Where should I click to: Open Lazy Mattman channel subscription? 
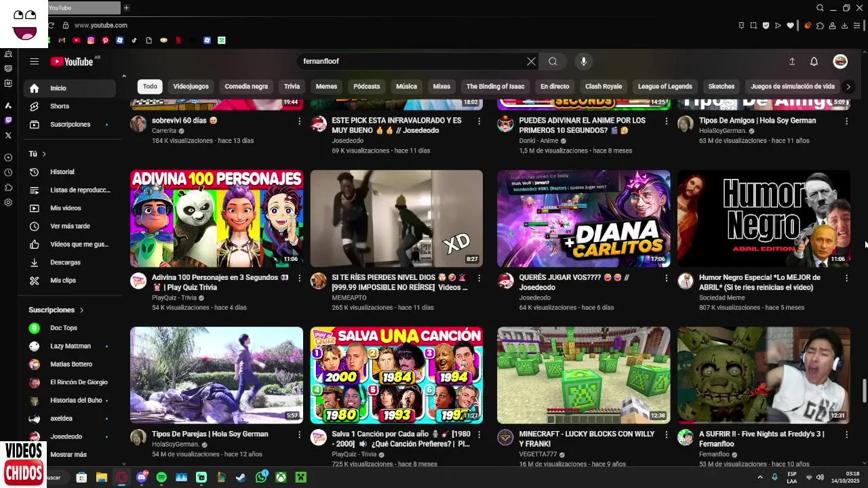(69, 346)
